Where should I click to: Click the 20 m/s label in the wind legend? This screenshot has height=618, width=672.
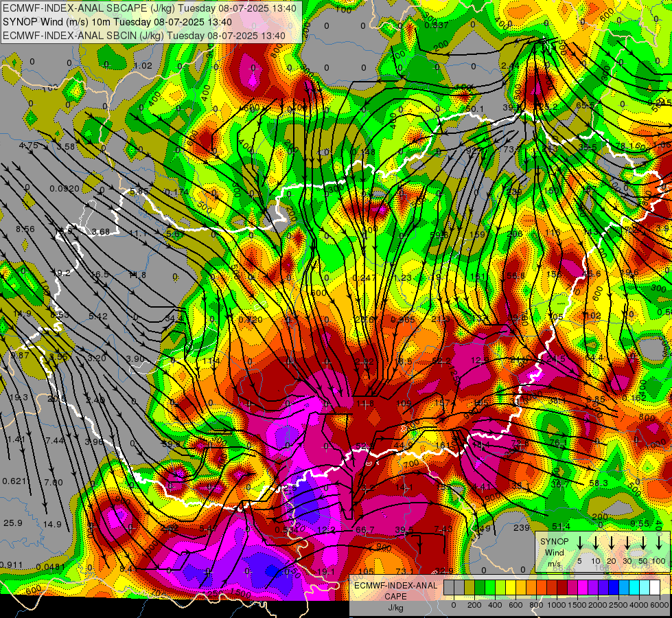pyautogui.click(x=612, y=561)
